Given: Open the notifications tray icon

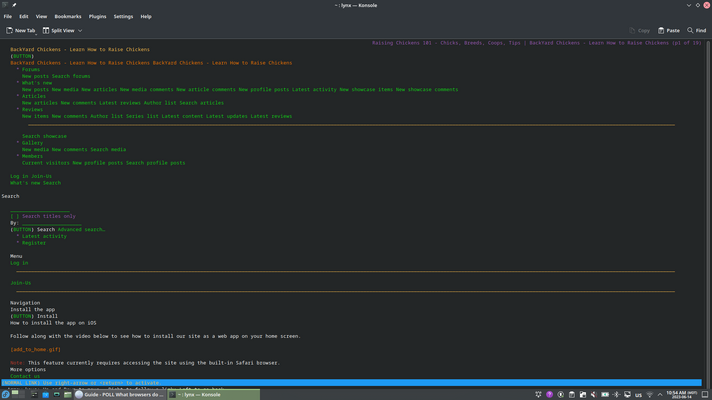Looking at the screenshot, I should [539, 395].
